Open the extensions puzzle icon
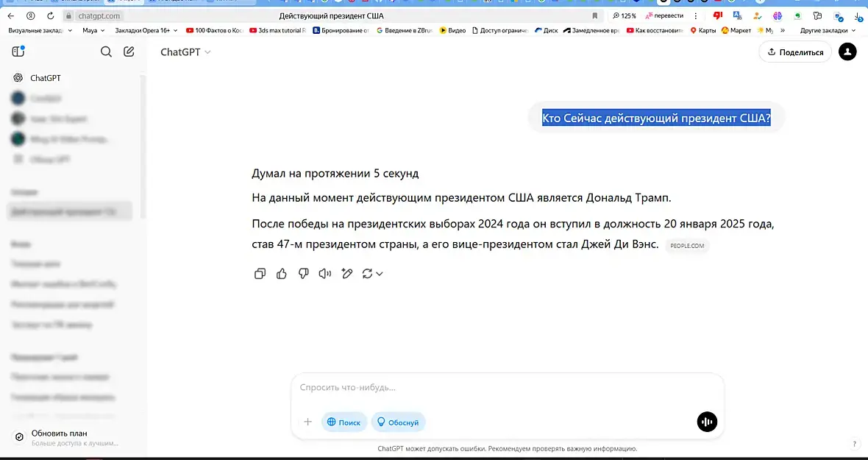868x460 pixels. click(x=818, y=16)
